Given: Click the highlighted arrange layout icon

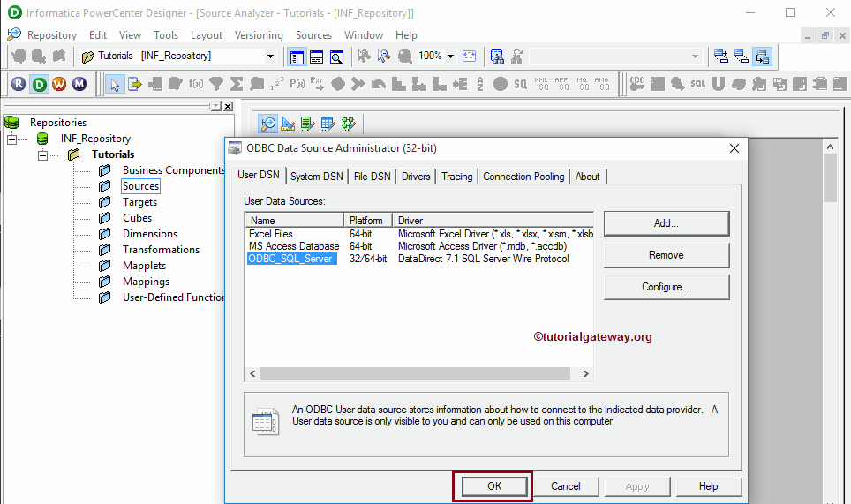Looking at the screenshot, I should pyautogui.click(x=762, y=56).
